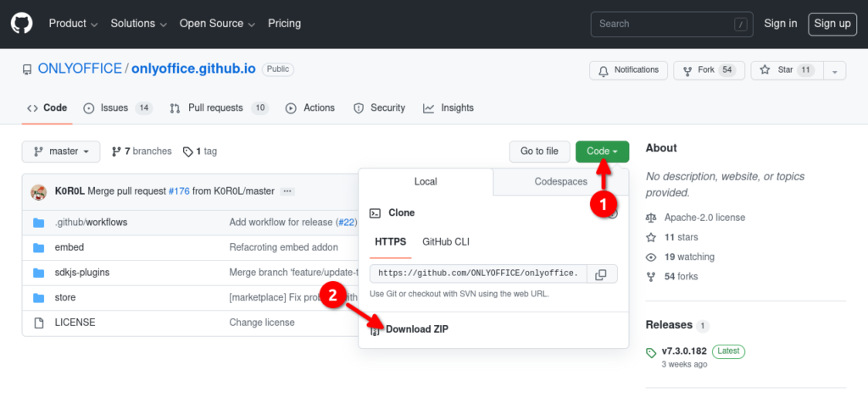Click the green release tag icon
This screenshot has height=403, width=868.
tap(651, 353)
